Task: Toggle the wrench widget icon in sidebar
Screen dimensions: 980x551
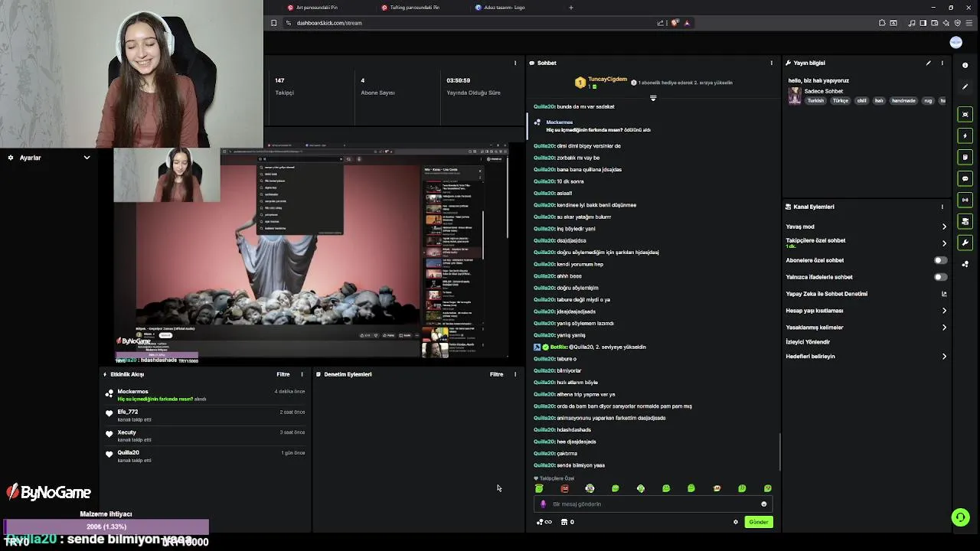Action: 965,243
